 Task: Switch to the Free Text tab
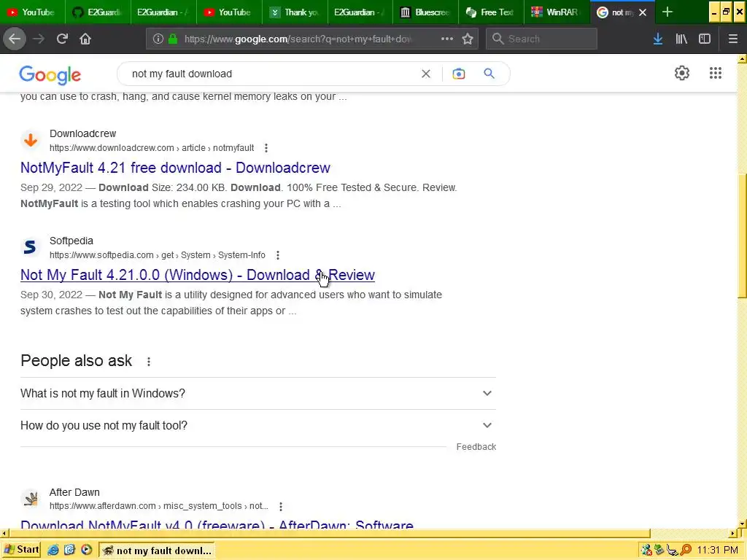pyautogui.click(x=491, y=12)
